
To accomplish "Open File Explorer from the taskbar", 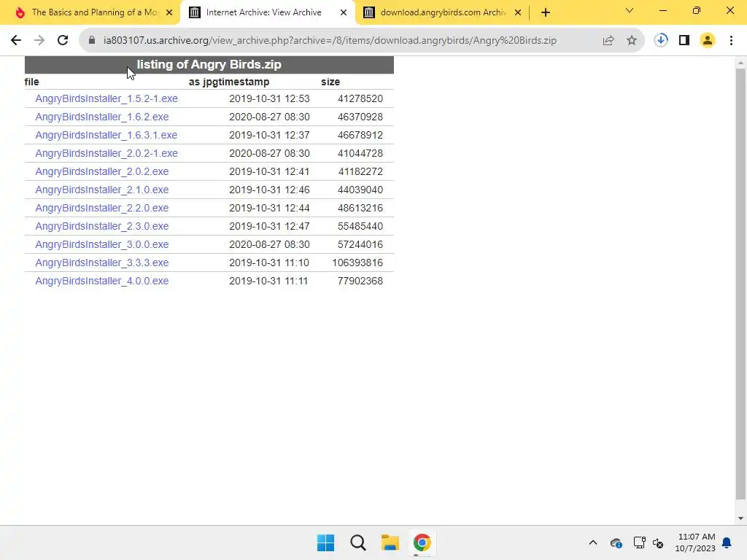I will tap(390, 542).
